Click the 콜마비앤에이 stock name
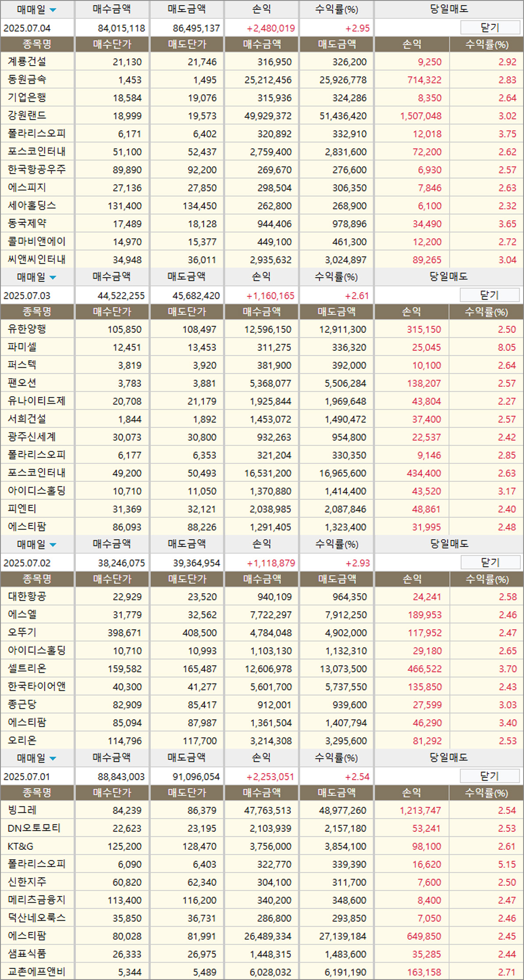Image resolution: width=524 pixels, height=980 pixels. coord(37,241)
